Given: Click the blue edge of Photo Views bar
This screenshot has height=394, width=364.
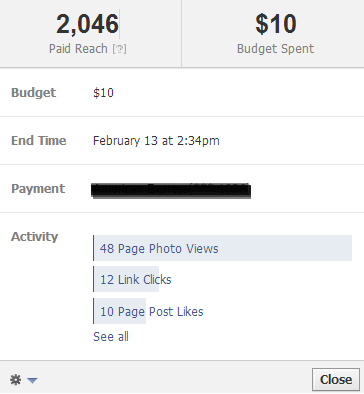Looking at the screenshot, I should [94, 248].
